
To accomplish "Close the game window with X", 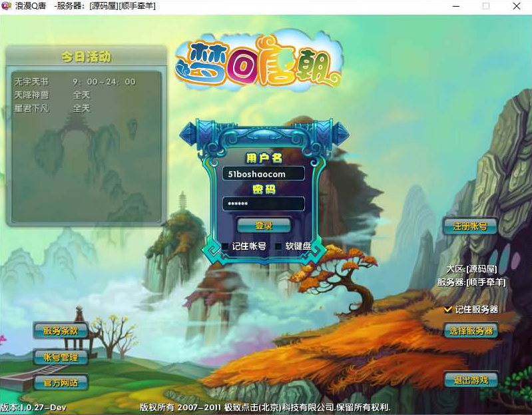I will (x=516, y=6).
